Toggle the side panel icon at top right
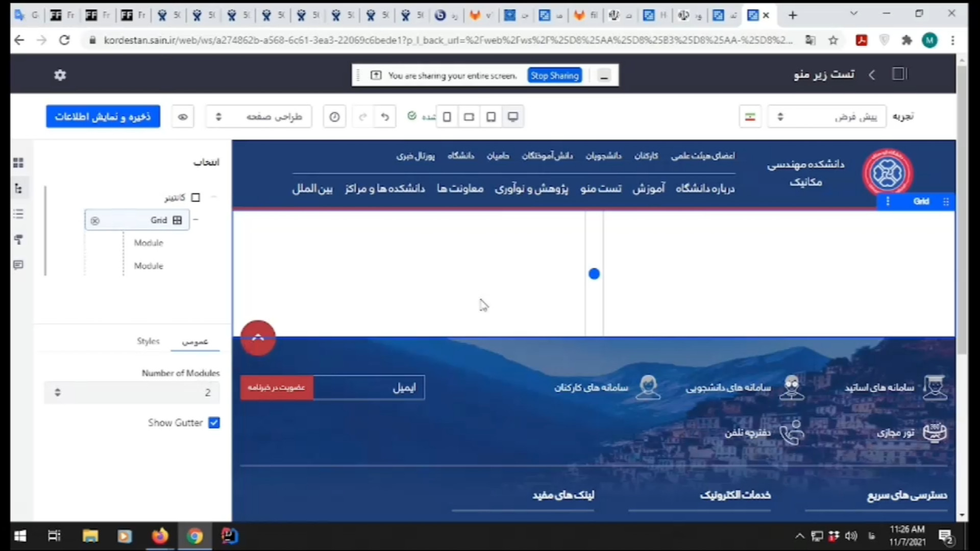 point(899,74)
